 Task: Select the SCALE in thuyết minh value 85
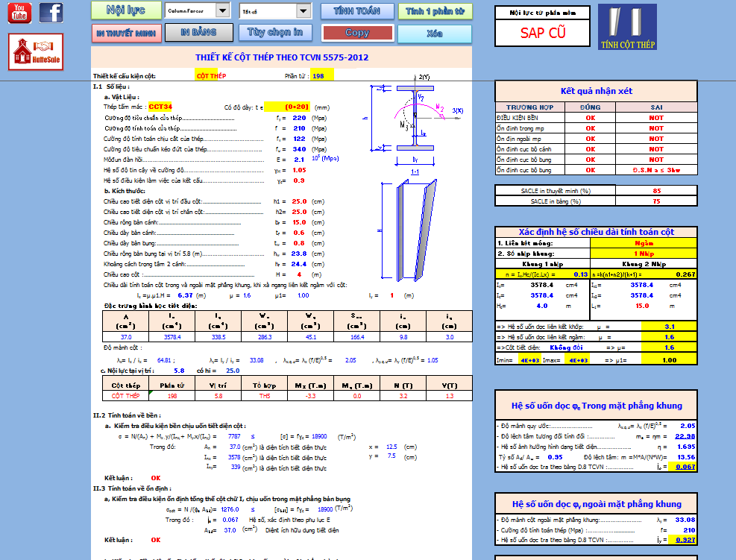[x=656, y=191]
